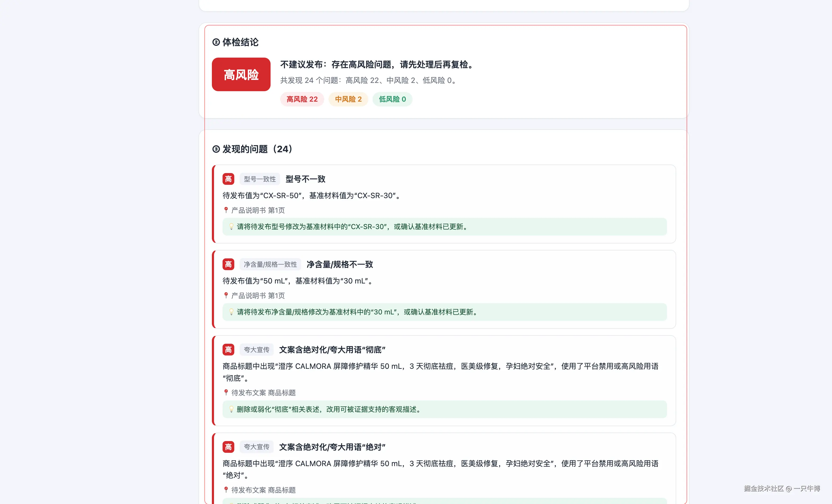Image resolution: width=832 pixels, height=504 pixels.
Task: Click the 高 severity icon of 型号不一致
Action: (228, 179)
